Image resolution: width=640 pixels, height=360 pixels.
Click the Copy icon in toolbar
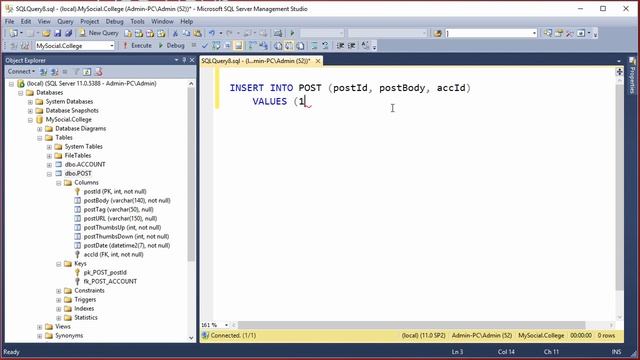point(186,33)
